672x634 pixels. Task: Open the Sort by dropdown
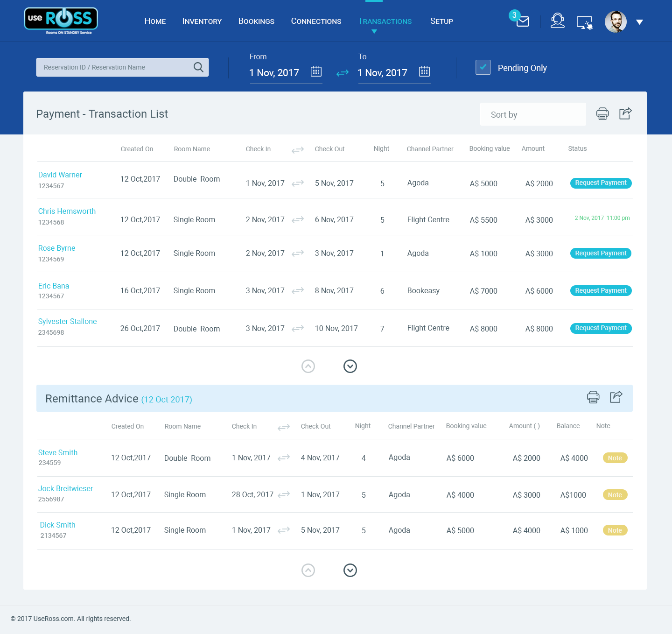pos(533,114)
